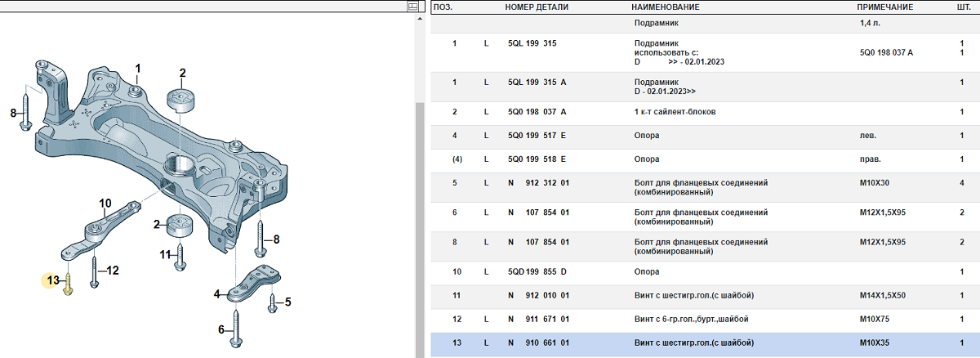Click callout 12 next to the long bolt
Viewport: 980px width, 358px height.
(x=113, y=271)
